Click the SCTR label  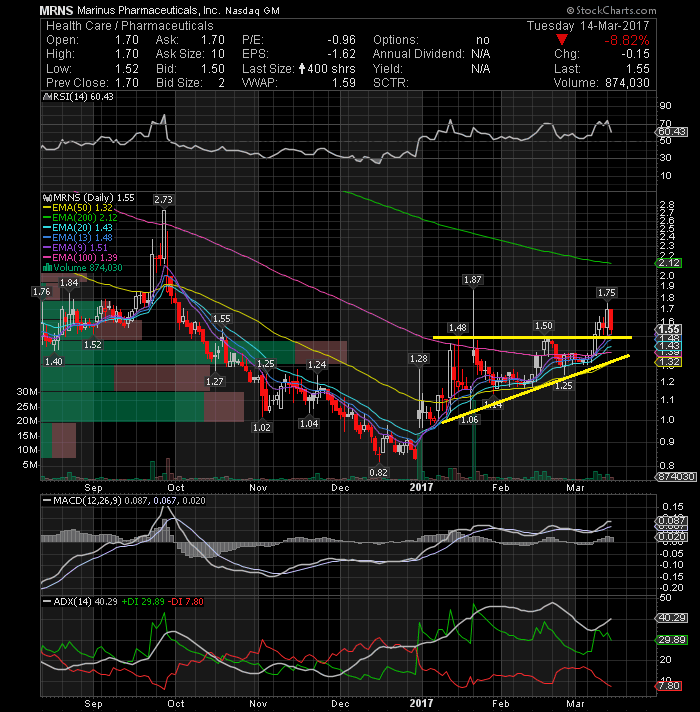point(390,83)
